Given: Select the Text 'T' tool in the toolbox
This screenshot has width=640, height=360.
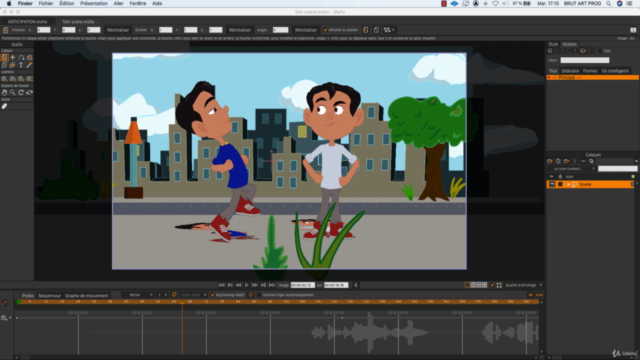Looking at the screenshot, I should click(21, 65).
